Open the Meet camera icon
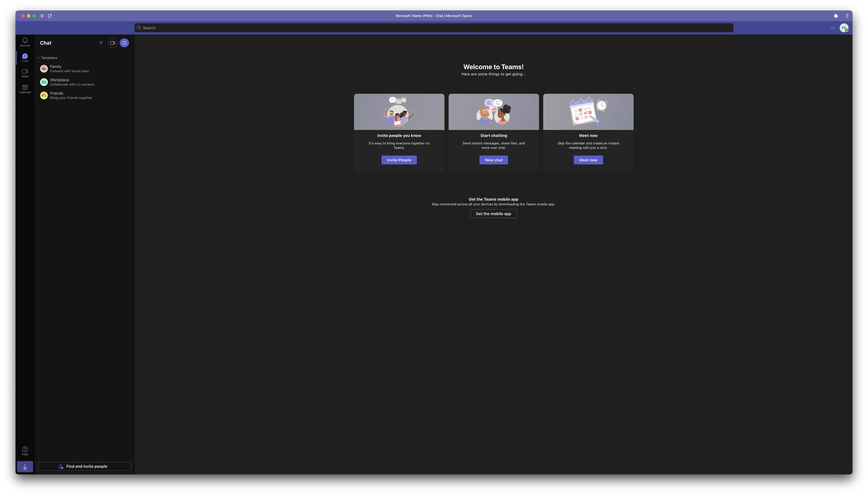Screen dimensions: 868x495 point(25,73)
